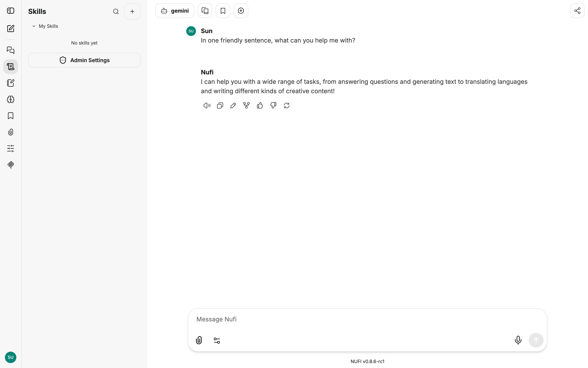Start a new chat with the compose icon
Image resolution: width=588 pixels, height=368 pixels.
10,29
